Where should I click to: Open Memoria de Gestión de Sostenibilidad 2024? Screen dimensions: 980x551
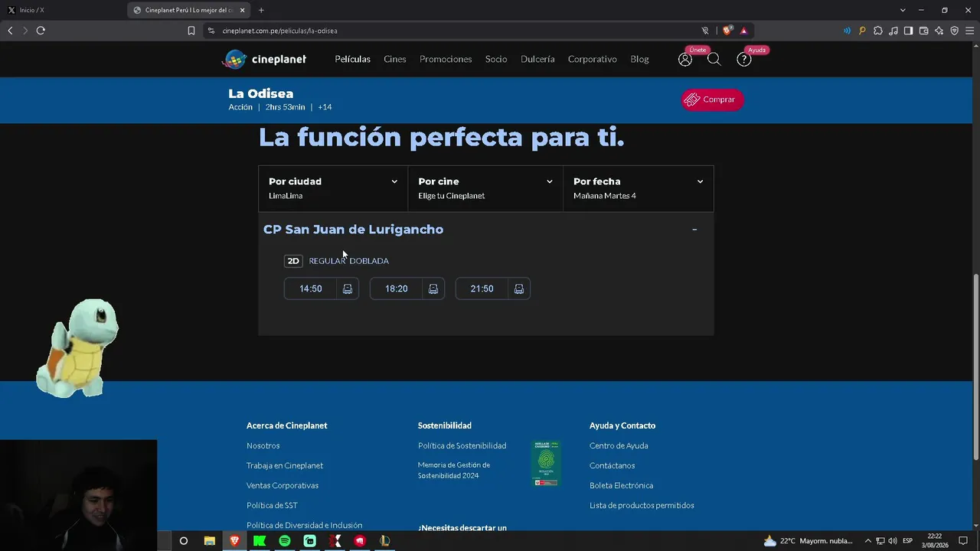coord(454,470)
